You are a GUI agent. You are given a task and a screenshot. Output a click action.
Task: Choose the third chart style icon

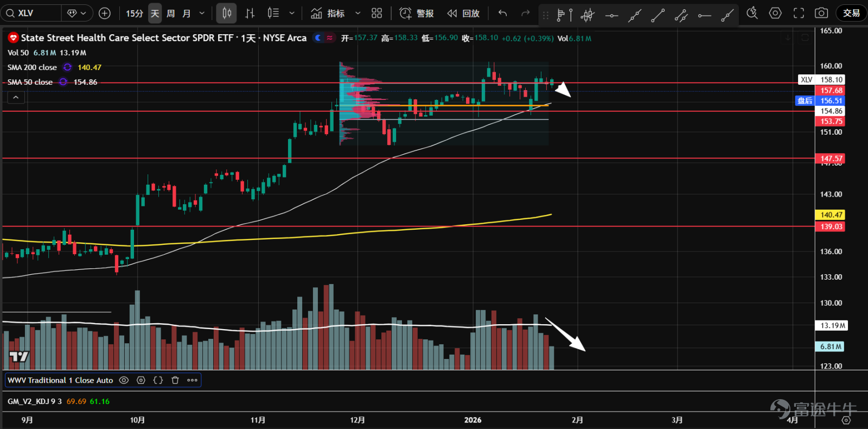point(273,13)
